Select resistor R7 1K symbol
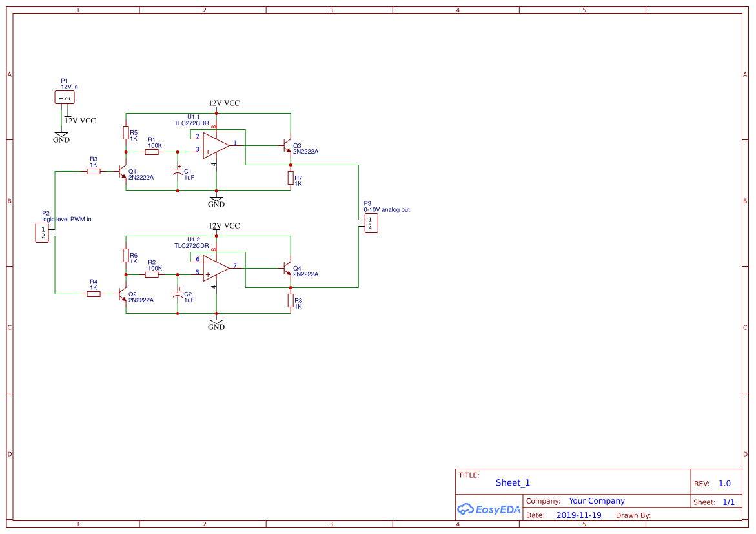The image size is (756, 534). pos(291,178)
